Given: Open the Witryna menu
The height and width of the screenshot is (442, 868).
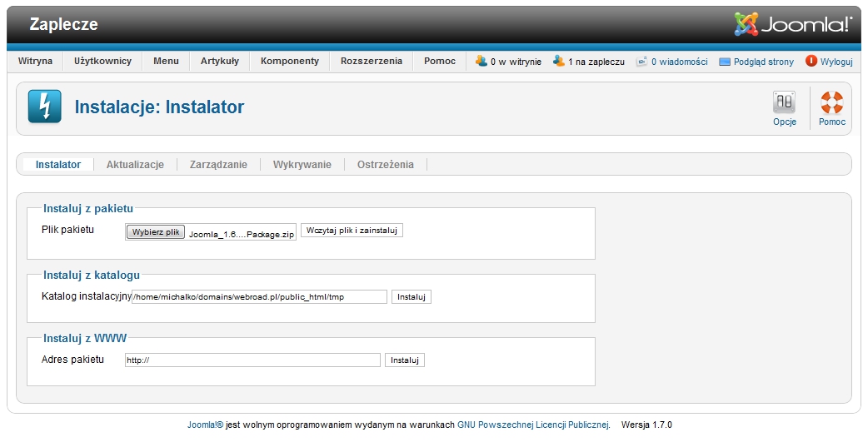Looking at the screenshot, I should click(x=35, y=61).
